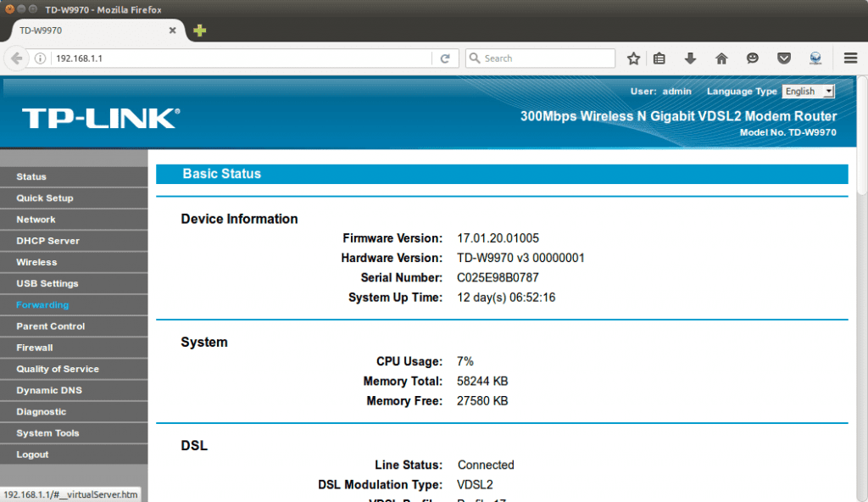Click DSL modulation type value VDSL2
Screen dimensions: 868x502
tap(475, 485)
